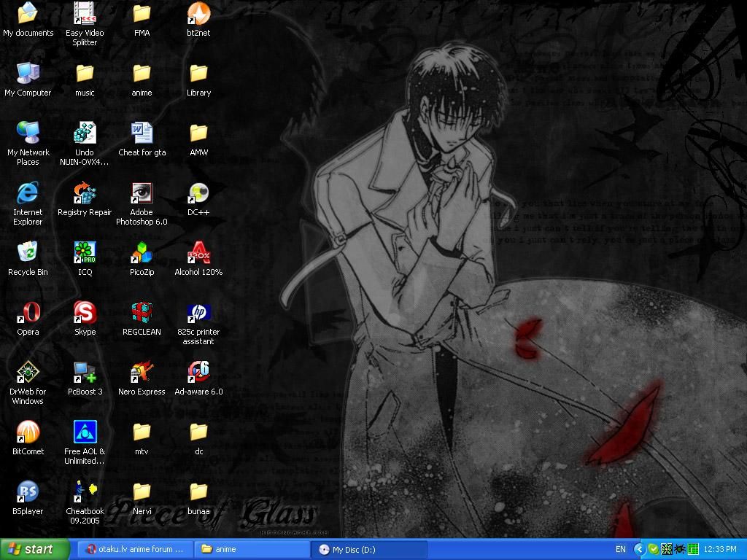Open the EN language bar indicator
Screen dimensions: 747x560
click(x=621, y=549)
